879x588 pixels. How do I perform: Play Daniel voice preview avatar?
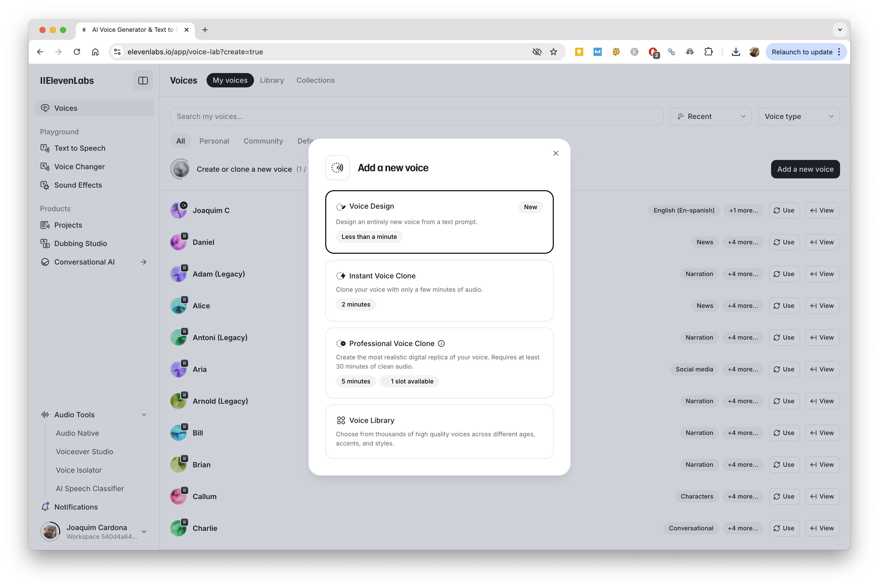click(x=178, y=242)
